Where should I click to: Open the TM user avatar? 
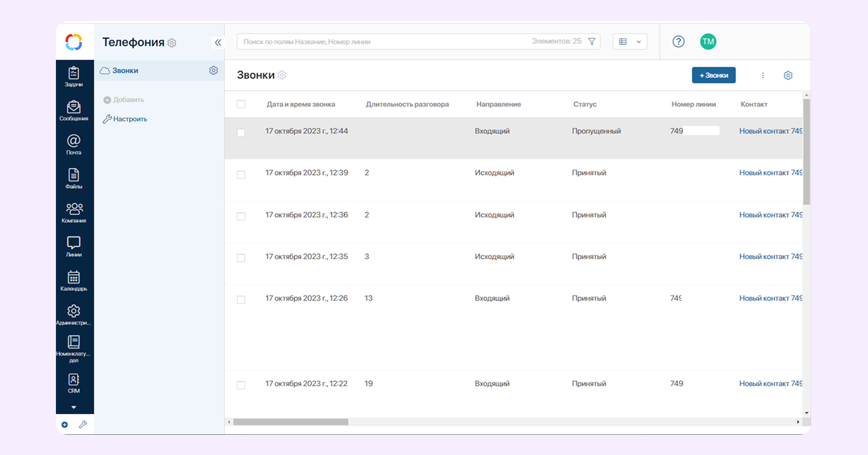point(708,41)
